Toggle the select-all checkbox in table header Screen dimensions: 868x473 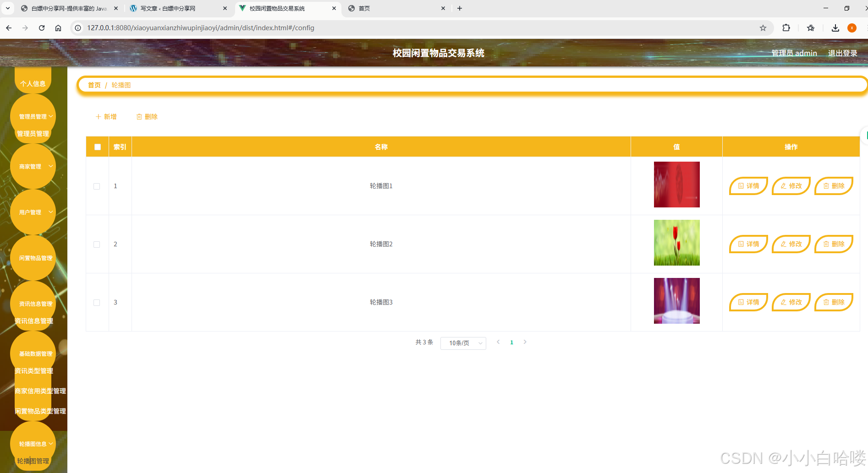click(x=97, y=147)
